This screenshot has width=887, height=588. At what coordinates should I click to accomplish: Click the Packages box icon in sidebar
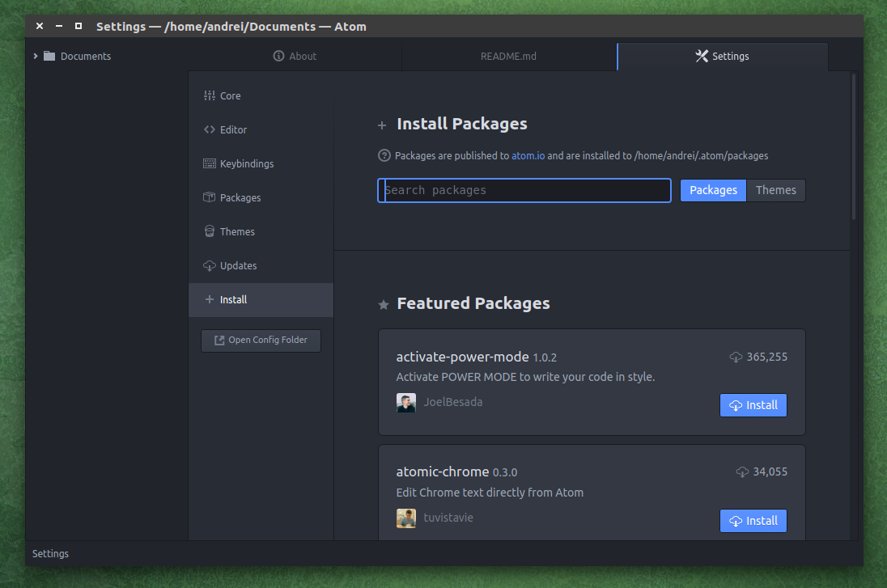tap(209, 197)
